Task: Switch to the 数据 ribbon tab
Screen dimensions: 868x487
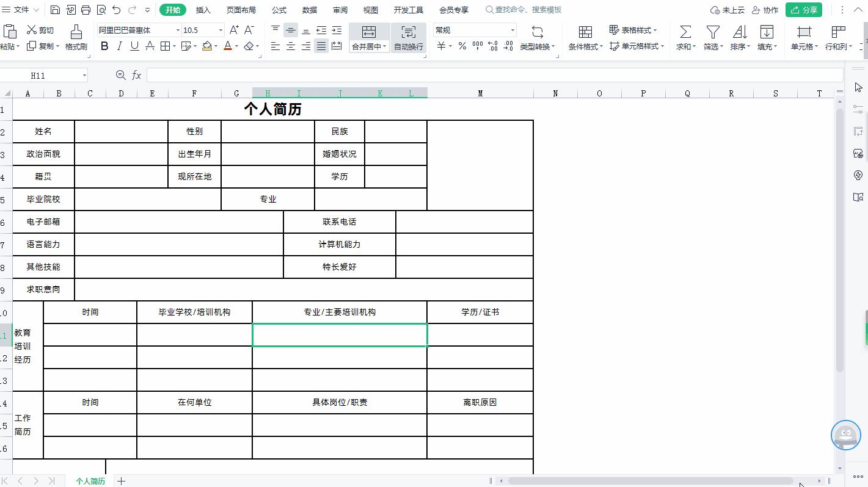Action: 309,10
